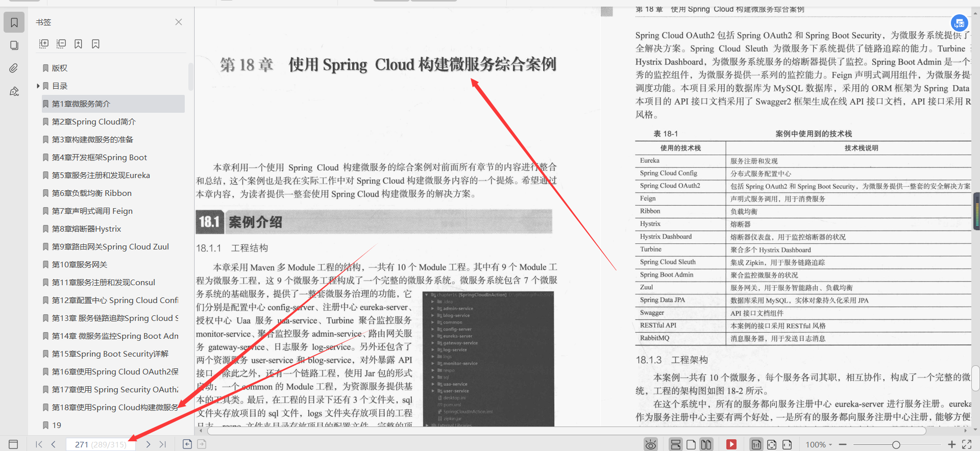This screenshot has width=980, height=451.
Task: Switch to single page view
Action: pyautogui.click(x=691, y=444)
